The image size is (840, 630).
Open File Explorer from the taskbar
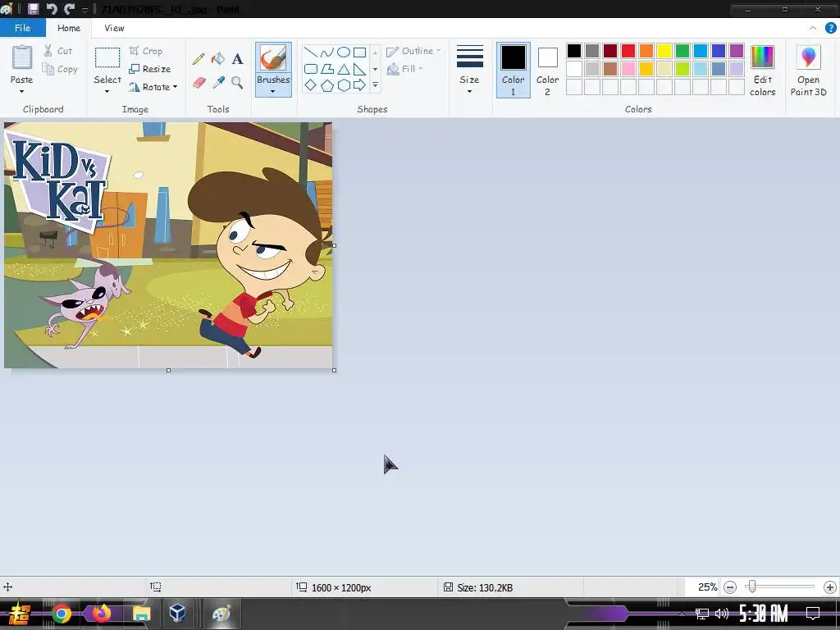(141, 614)
